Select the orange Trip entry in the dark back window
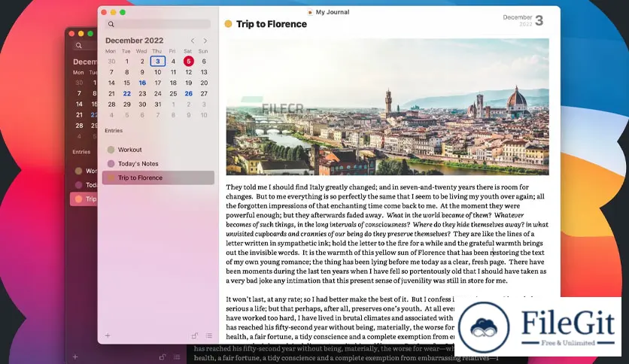Image resolution: width=629 pixels, height=364 pixels. 84,199
